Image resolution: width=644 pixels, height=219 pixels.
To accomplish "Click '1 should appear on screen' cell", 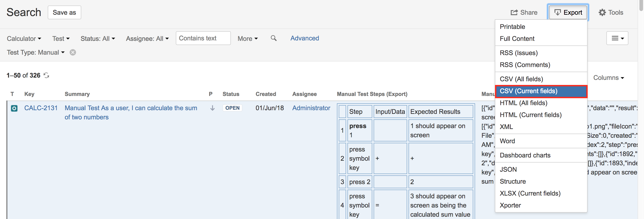I will pos(441,130).
